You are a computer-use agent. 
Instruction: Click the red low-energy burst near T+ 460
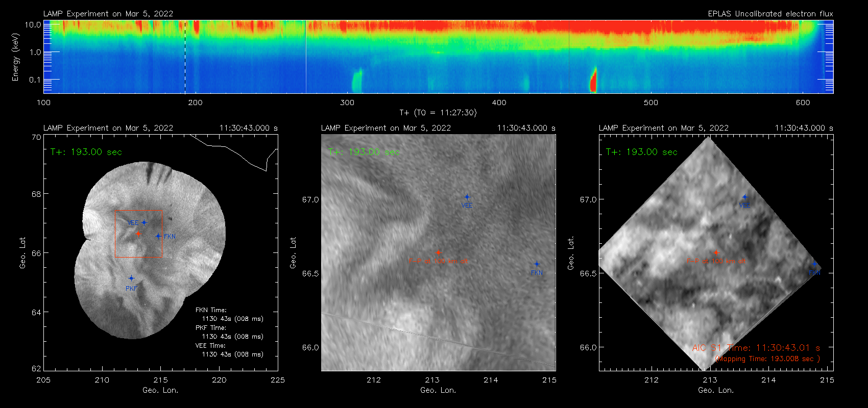593,80
